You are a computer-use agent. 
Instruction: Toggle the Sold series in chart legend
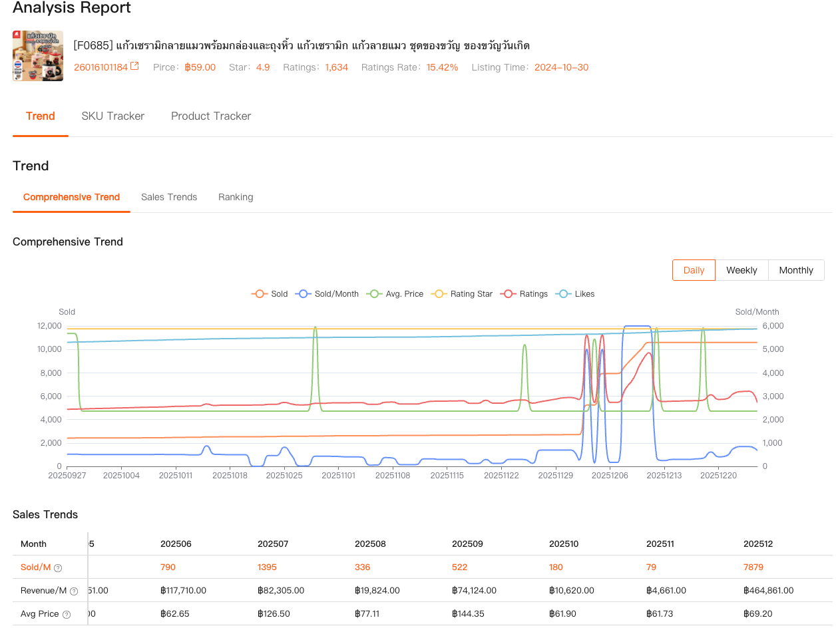(x=270, y=294)
